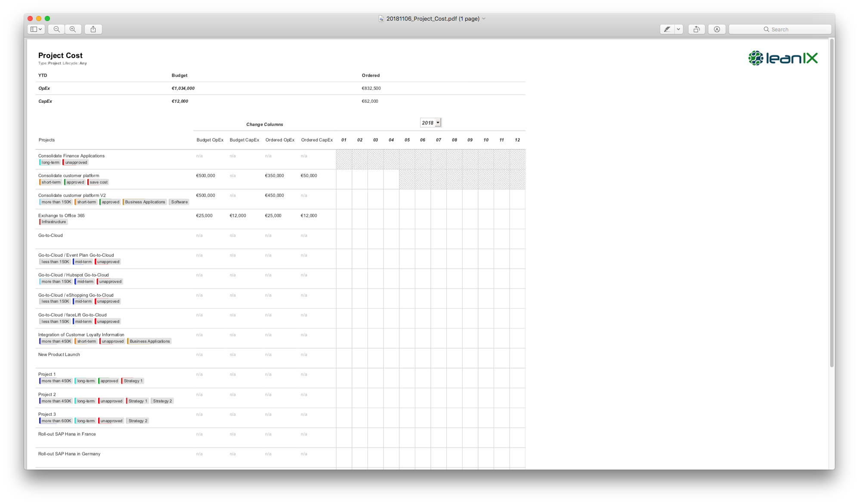Click the month 06 column header
The width and height of the screenshot is (859, 504).
click(423, 140)
